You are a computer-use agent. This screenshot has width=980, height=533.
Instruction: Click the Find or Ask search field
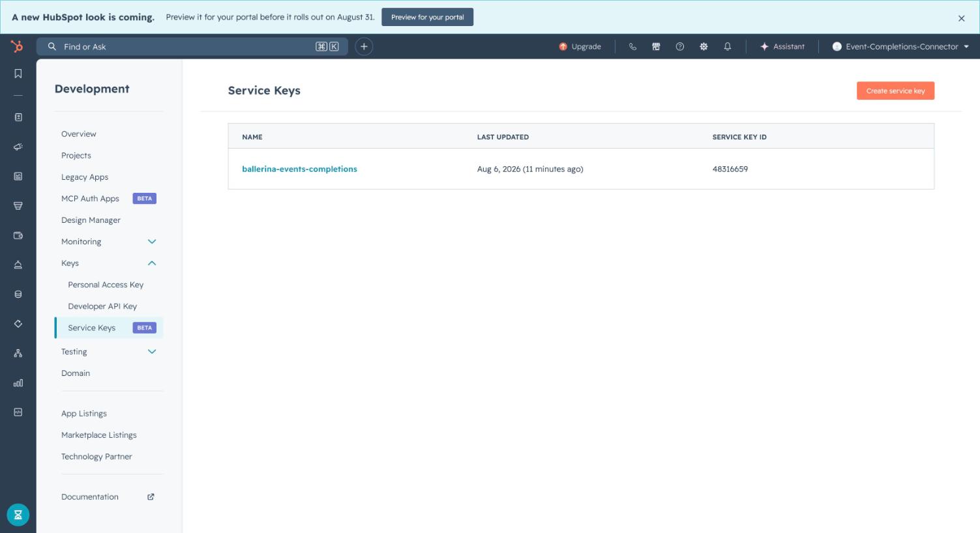click(192, 47)
